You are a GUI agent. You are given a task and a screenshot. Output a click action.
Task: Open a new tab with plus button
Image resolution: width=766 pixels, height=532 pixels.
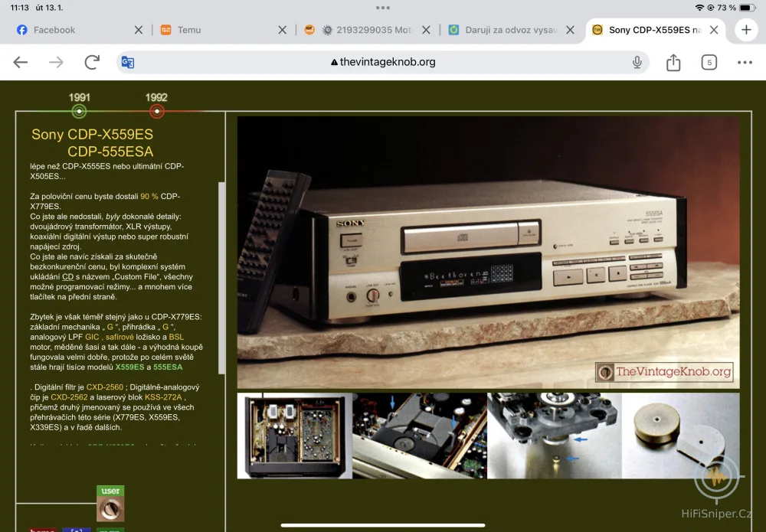pos(746,30)
